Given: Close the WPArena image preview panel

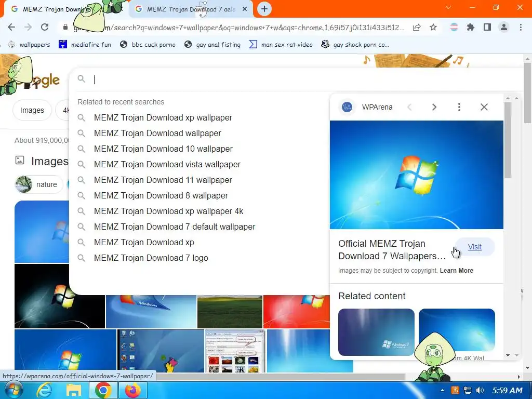Looking at the screenshot, I should tap(484, 107).
